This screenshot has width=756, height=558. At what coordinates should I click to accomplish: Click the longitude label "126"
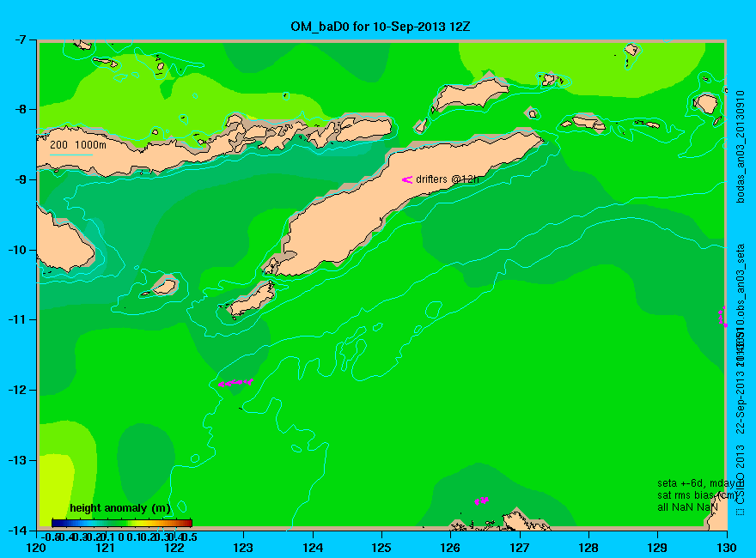click(451, 548)
